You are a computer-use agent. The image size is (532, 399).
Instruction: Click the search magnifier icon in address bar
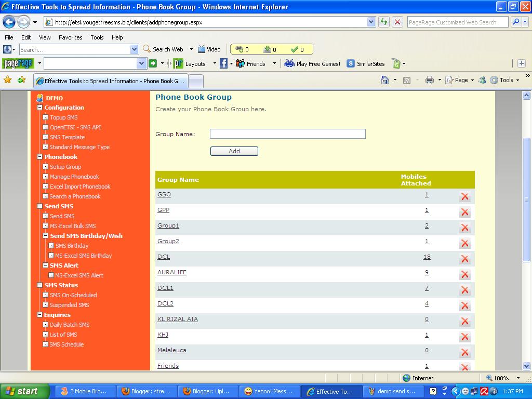pos(516,22)
